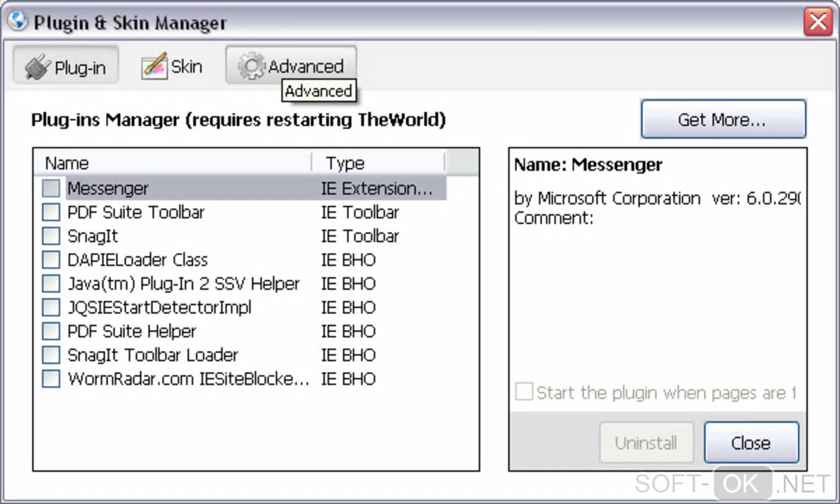This screenshot has height=504, width=840.
Task: Select the SnagIt list entry
Action: pyautogui.click(x=93, y=236)
